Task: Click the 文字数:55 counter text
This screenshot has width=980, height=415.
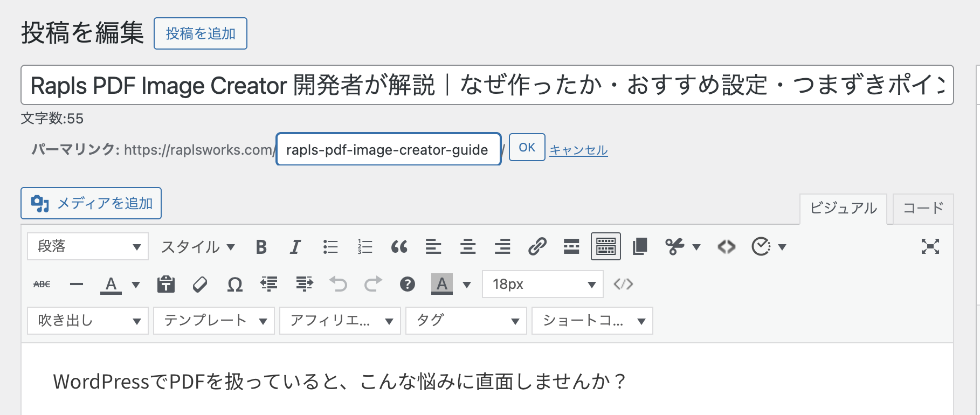Action: [52, 119]
